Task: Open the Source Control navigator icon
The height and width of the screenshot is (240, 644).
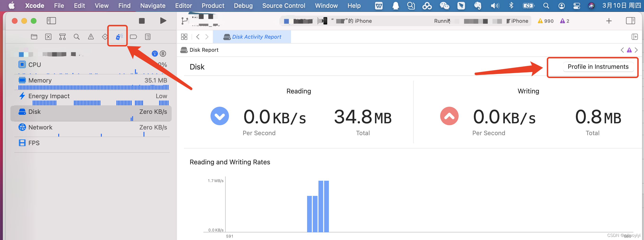Action: (48, 37)
